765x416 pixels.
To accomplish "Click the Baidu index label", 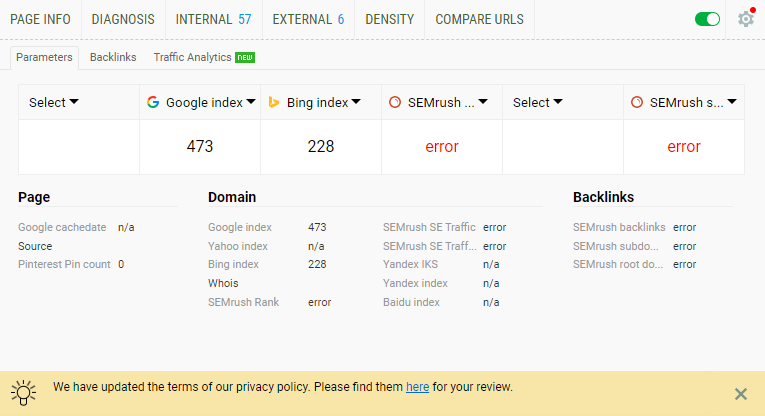I will click(411, 302).
